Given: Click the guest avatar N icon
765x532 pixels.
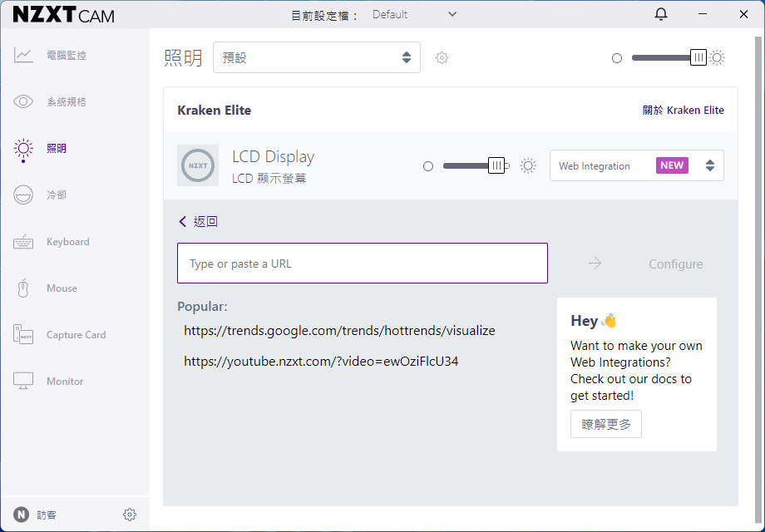Looking at the screenshot, I should 21,515.
